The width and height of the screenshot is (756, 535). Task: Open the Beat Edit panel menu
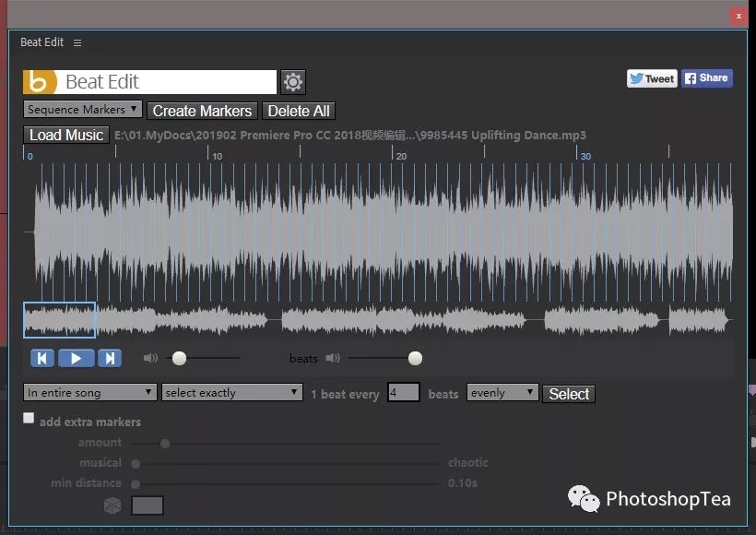pos(77,43)
